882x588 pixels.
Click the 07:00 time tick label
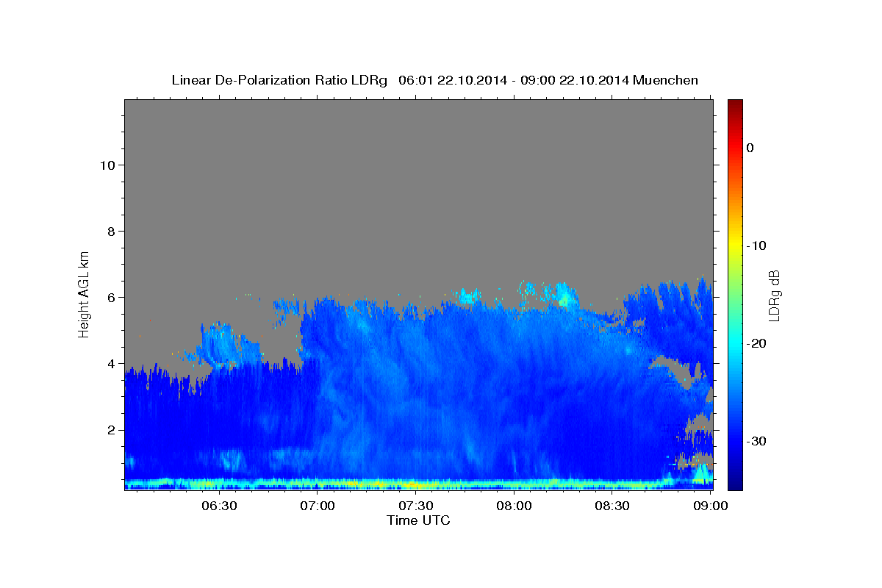[x=318, y=506]
